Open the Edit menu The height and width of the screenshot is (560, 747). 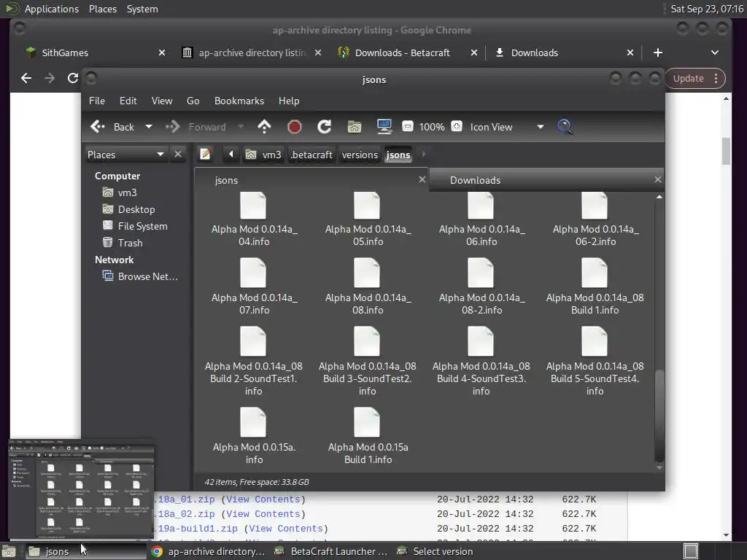coord(128,101)
